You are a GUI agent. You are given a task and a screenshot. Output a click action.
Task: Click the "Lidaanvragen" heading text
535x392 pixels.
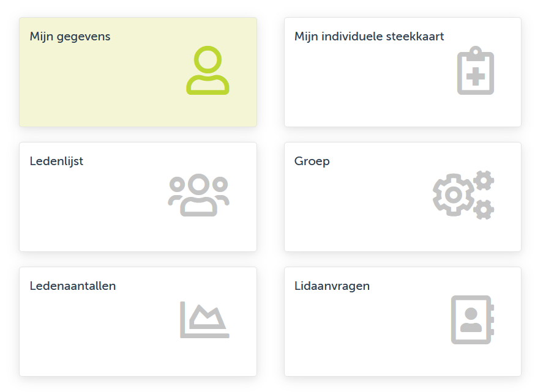coord(332,286)
